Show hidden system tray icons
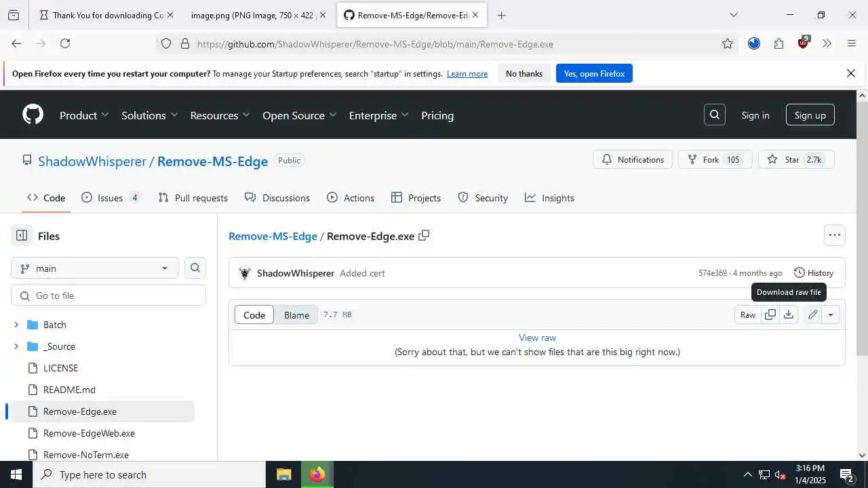The image size is (868, 488). click(748, 474)
